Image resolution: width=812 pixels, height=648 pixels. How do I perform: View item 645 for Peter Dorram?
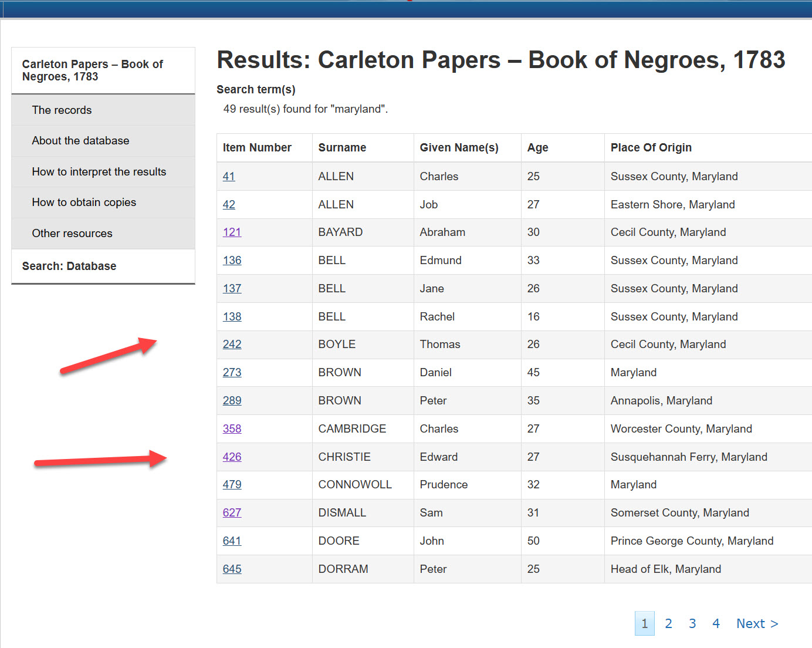pyautogui.click(x=232, y=569)
